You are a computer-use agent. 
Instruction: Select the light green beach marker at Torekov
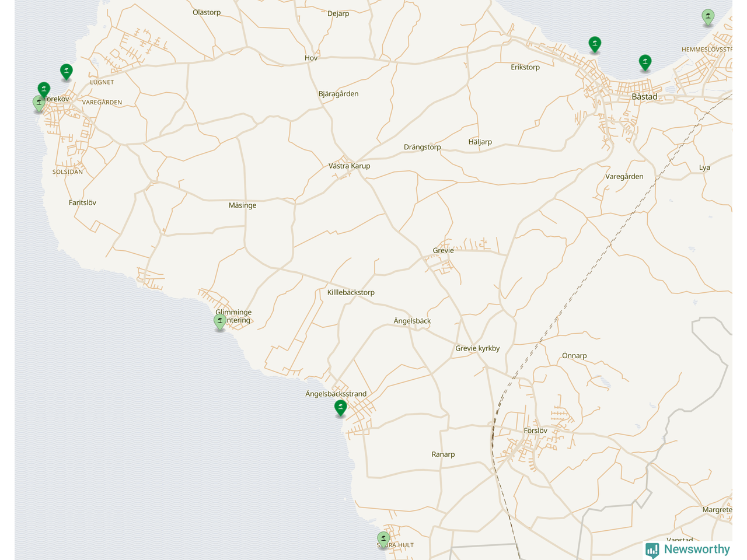[39, 104]
